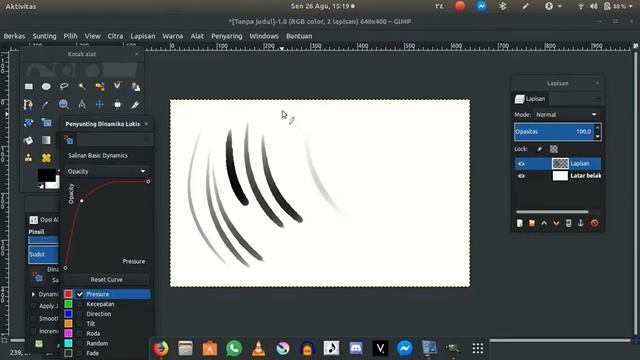Enable the Fade checkbox

click(80, 353)
